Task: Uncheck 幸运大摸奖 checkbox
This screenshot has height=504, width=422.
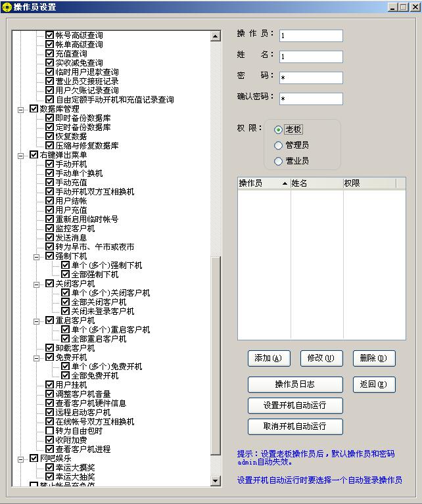Action: click(x=49, y=467)
